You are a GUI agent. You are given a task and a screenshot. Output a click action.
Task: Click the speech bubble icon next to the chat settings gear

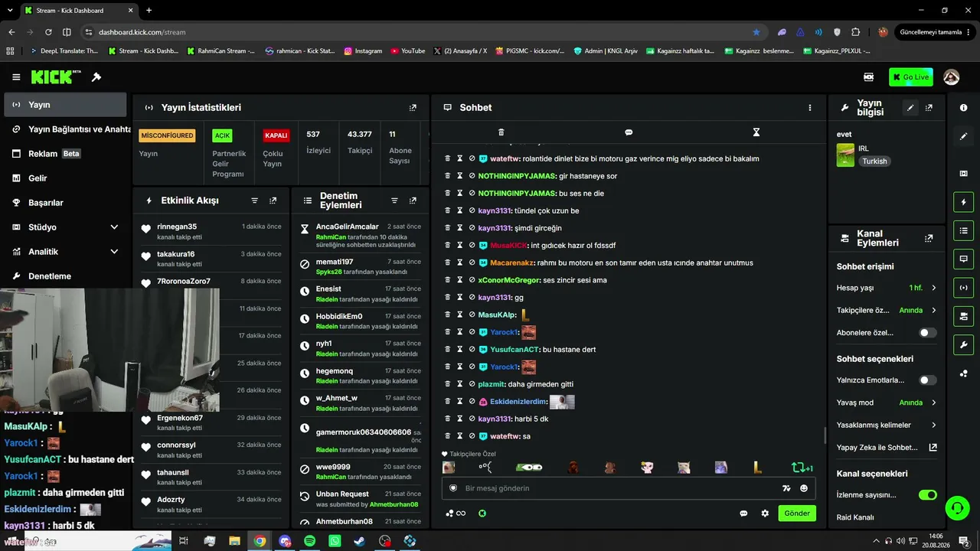[743, 514]
